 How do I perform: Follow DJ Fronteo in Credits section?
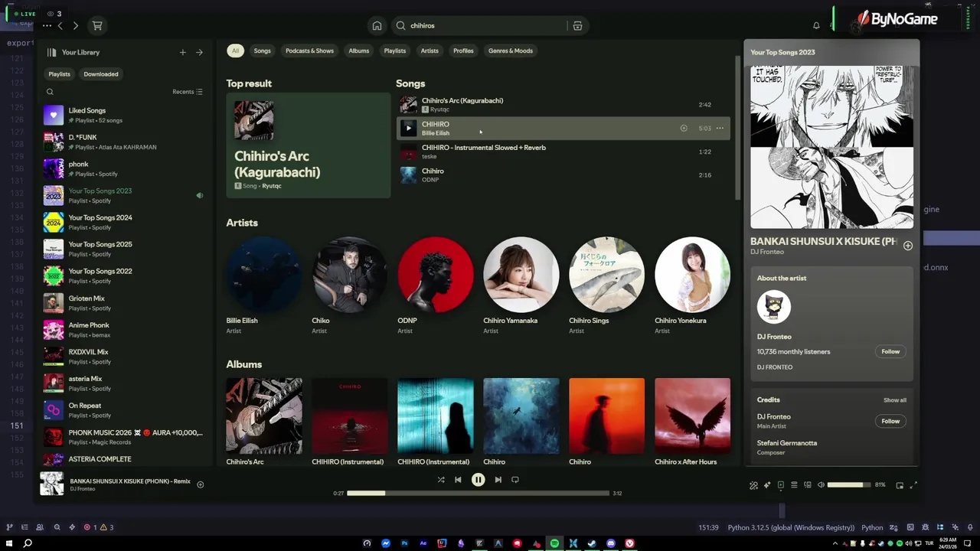pyautogui.click(x=890, y=421)
